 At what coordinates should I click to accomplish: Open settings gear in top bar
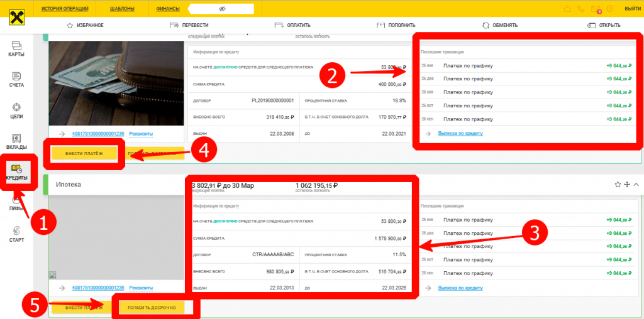click(x=608, y=9)
